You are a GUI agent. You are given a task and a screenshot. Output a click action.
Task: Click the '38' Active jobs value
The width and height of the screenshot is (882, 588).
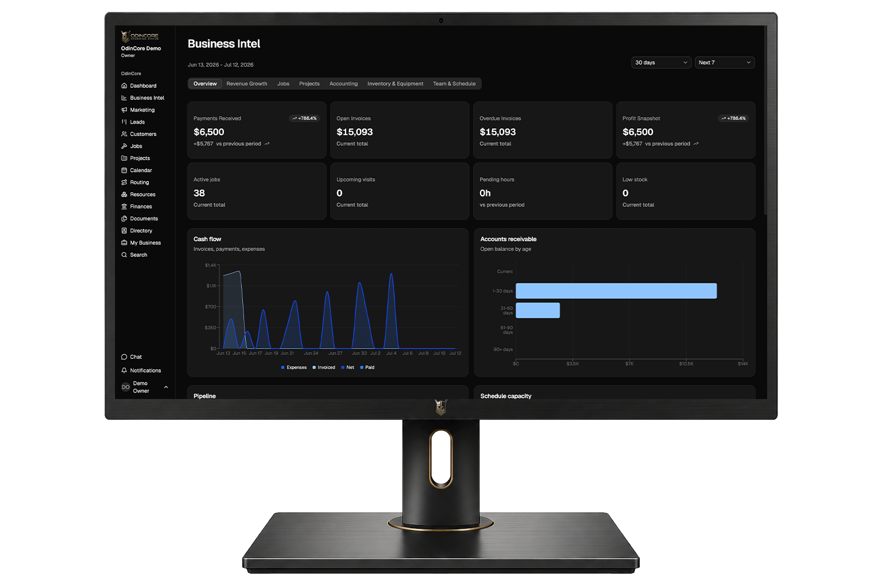coord(199,193)
